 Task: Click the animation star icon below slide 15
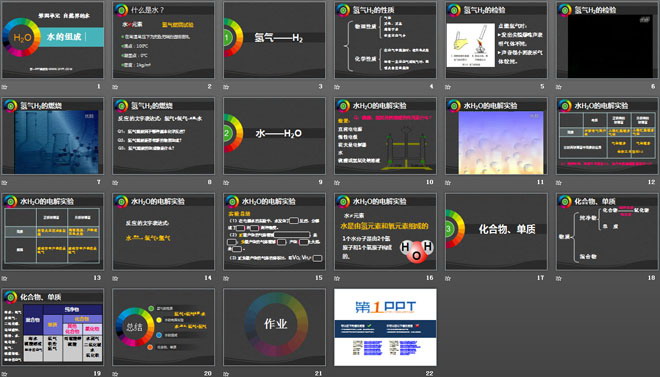click(x=226, y=278)
